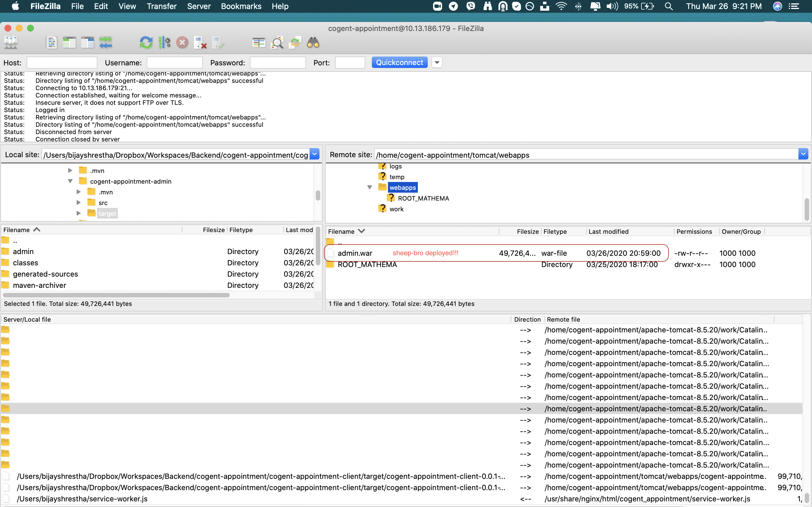This screenshot has height=507, width=812.
Task: Open the directory listing filters dialog
Action: point(259,43)
